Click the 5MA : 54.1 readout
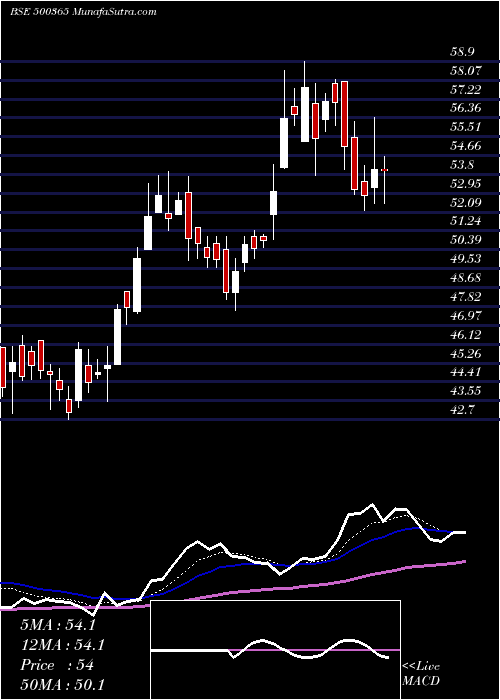This screenshot has width=500, height=700. (x=58, y=625)
